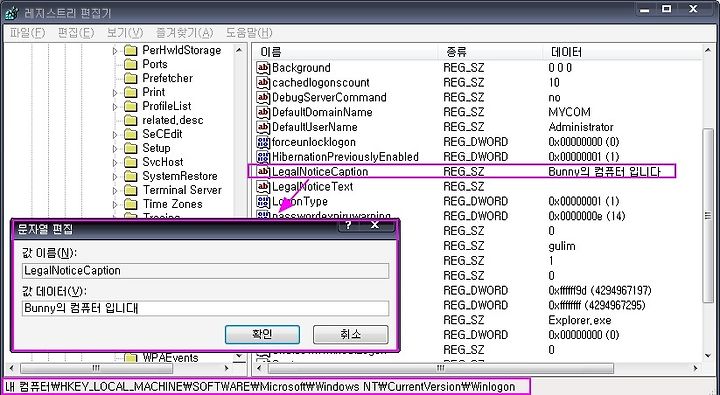
Task: Close the 문자열 편집 dialog
Action: [x=375, y=225]
